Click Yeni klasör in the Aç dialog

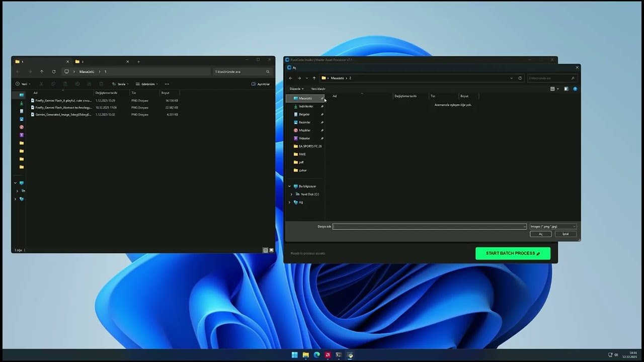(318, 89)
